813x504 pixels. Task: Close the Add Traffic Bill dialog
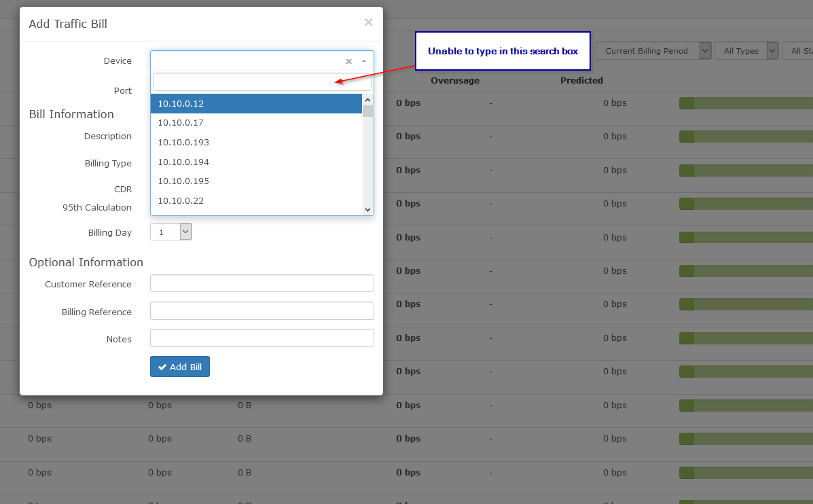368,22
